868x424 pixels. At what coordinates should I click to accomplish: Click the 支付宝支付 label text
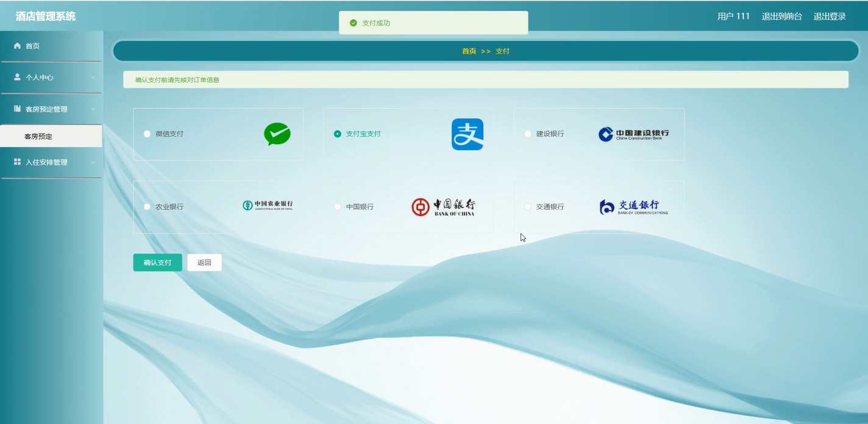[363, 134]
